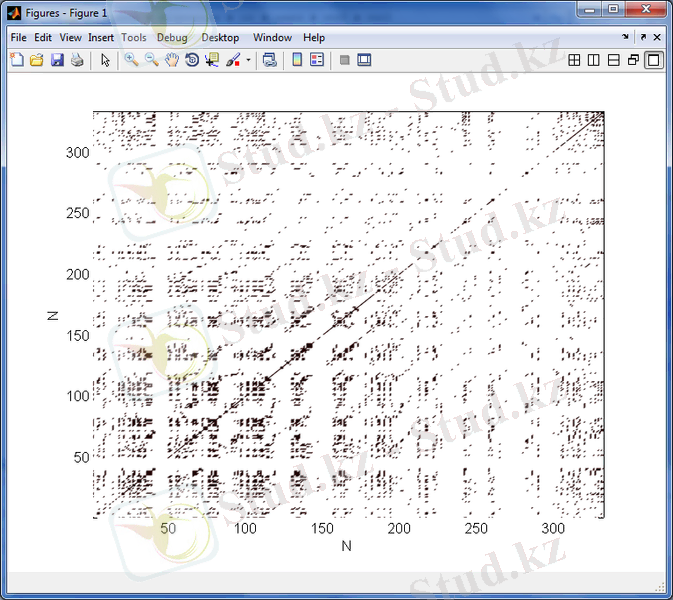This screenshot has height=600, width=673.
Task: Open the Desktop menu
Action: (x=220, y=38)
